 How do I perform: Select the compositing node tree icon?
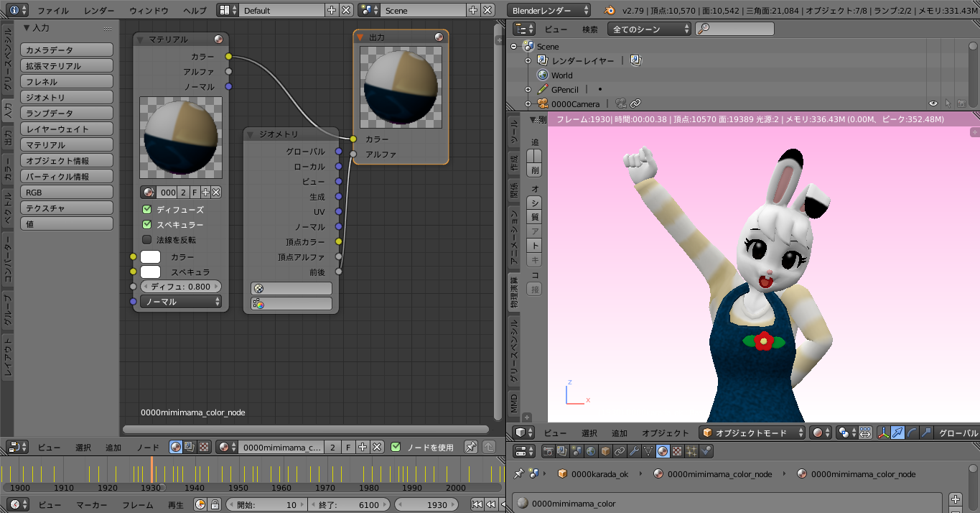(190, 447)
